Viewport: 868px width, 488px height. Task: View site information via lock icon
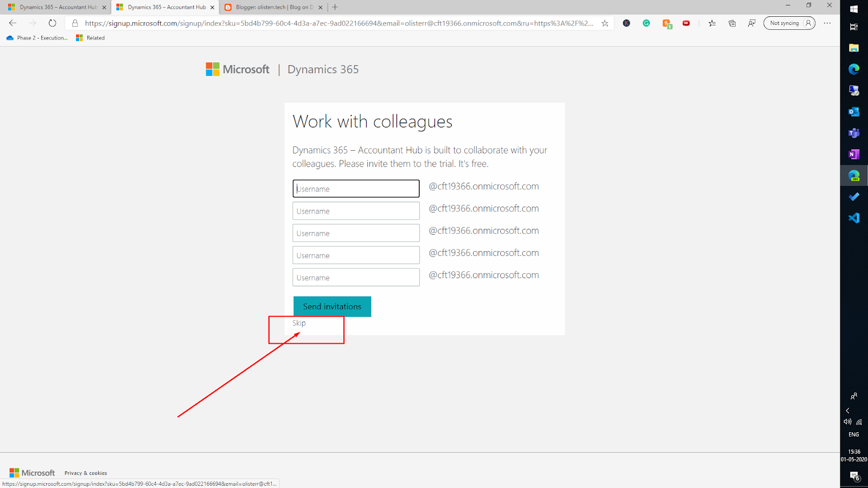75,23
